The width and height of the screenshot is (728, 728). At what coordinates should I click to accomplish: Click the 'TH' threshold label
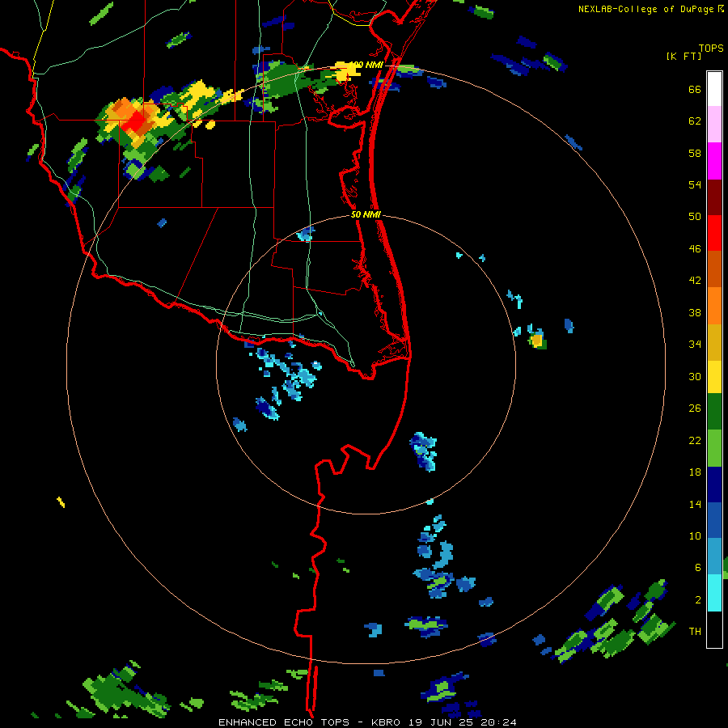click(x=695, y=632)
